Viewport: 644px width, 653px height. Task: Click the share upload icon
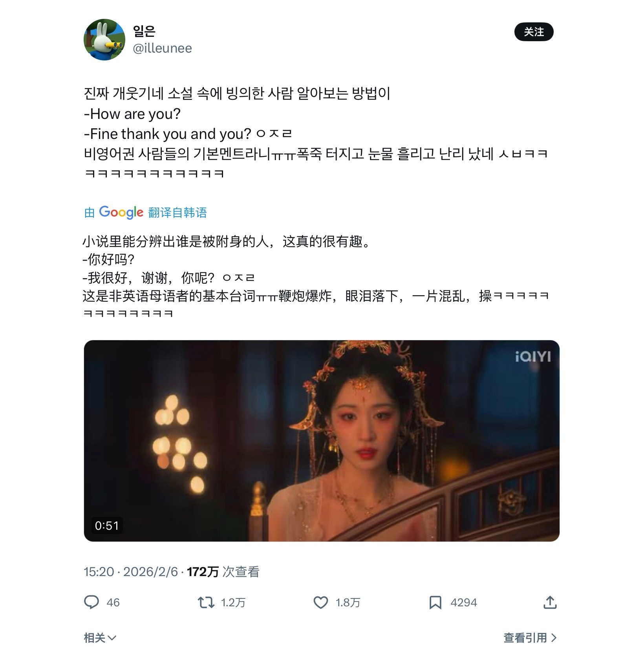tap(550, 602)
